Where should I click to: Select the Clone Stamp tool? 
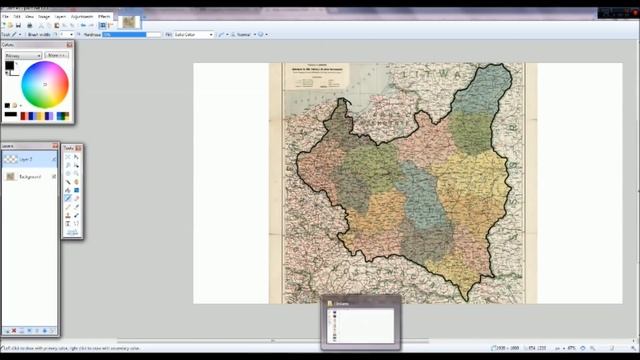(68, 215)
